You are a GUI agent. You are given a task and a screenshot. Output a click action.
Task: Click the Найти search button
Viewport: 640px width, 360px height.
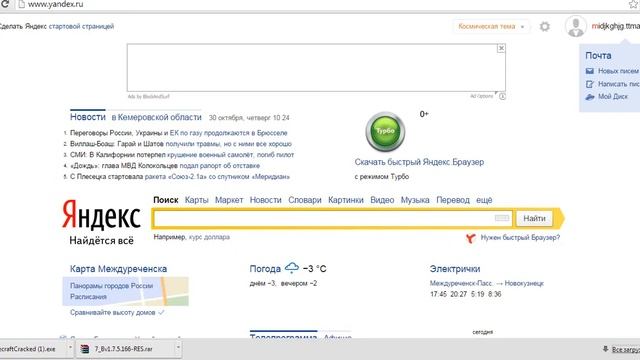(534, 218)
